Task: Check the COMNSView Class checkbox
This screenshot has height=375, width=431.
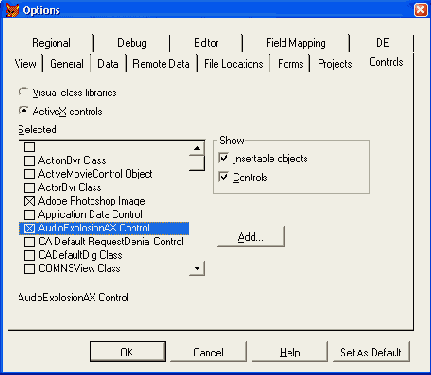Action: [29, 269]
